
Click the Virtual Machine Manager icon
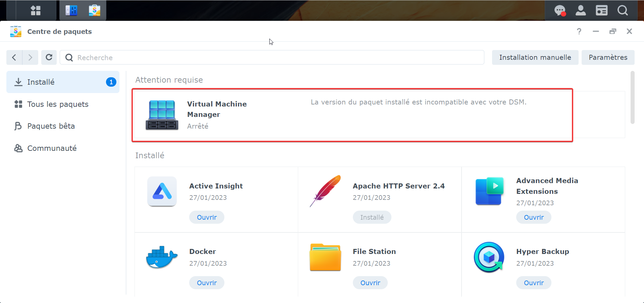(x=162, y=115)
